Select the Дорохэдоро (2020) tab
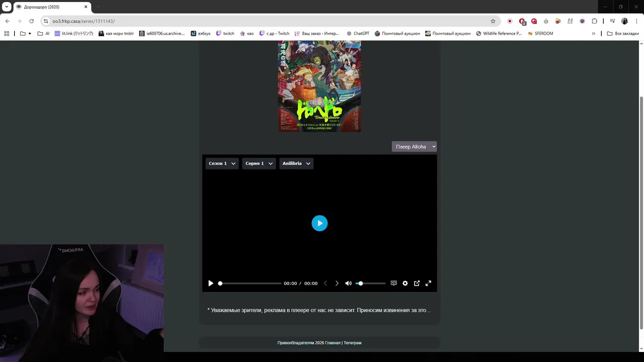 click(x=52, y=7)
